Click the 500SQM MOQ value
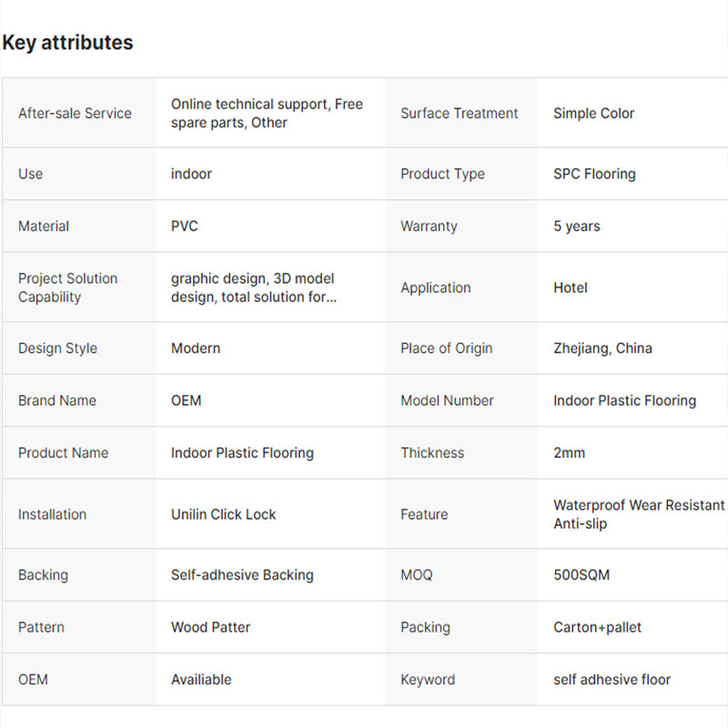This screenshot has height=728, width=728. [581, 575]
